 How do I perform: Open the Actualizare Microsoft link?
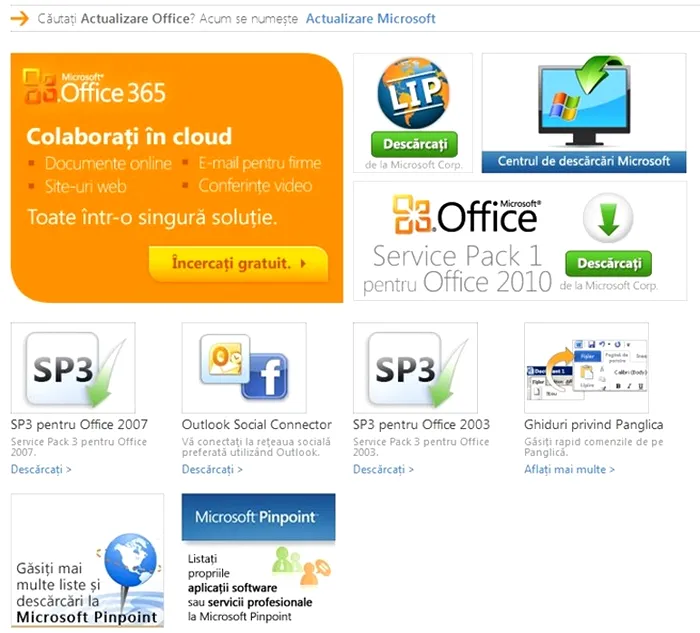pyautogui.click(x=370, y=19)
